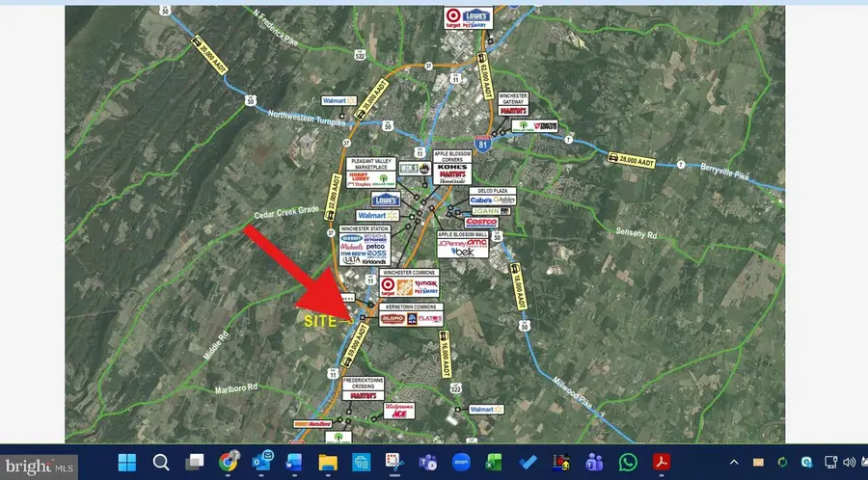Click the yellow SITE label on map

tap(323, 318)
